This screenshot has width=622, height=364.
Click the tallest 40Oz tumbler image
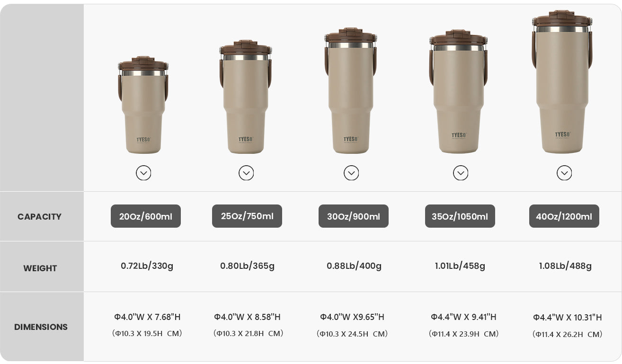click(x=562, y=82)
